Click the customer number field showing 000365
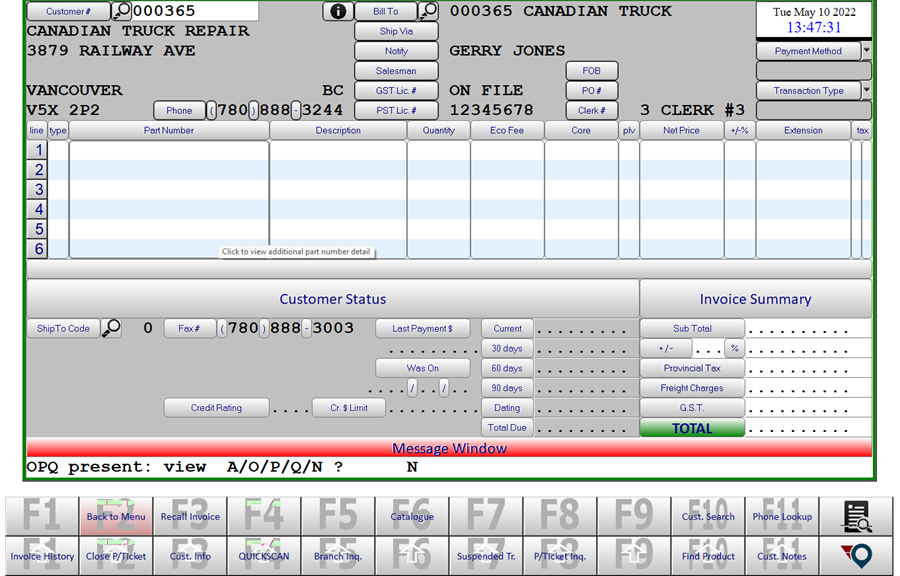Viewport: 900px width, 576px height. coord(195,11)
